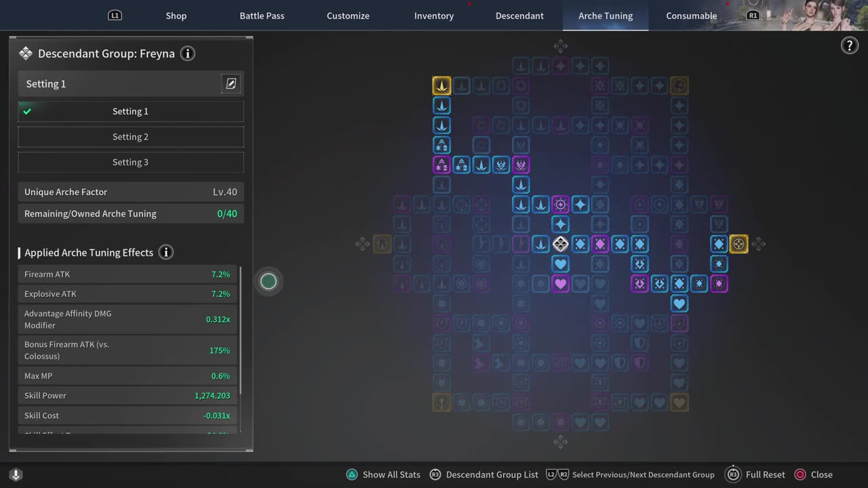Viewport: 868px width, 488px height.
Task: Click the pan-up arrow above the grid
Action: (560, 46)
